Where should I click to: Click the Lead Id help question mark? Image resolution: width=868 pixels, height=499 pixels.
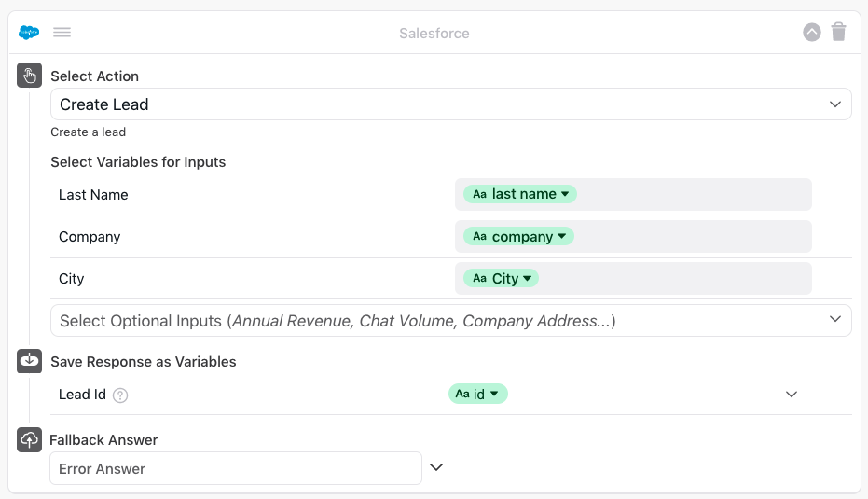[x=120, y=395]
